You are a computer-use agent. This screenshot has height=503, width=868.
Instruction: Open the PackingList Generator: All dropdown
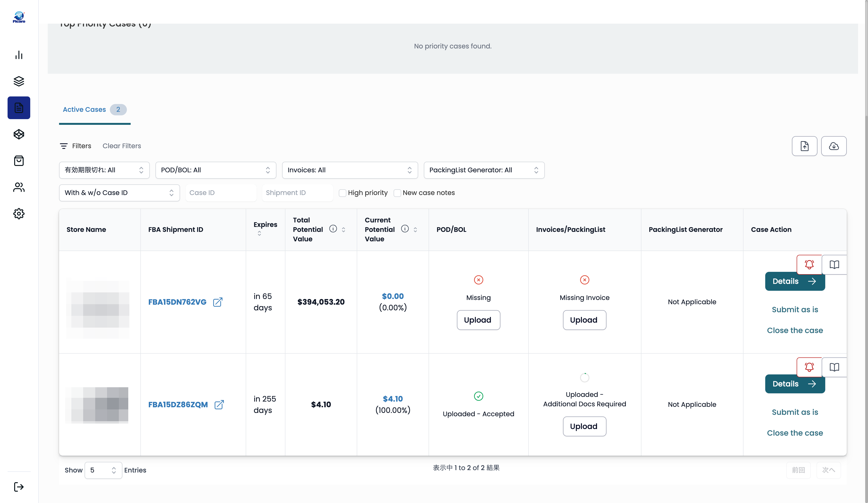click(484, 170)
